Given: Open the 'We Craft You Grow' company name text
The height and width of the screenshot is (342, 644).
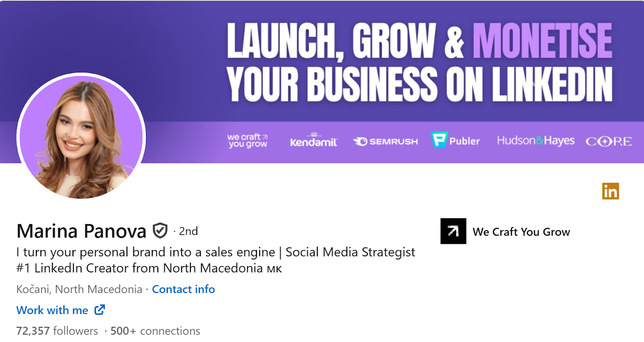Looking at the screenshot, I should (521, 232).
